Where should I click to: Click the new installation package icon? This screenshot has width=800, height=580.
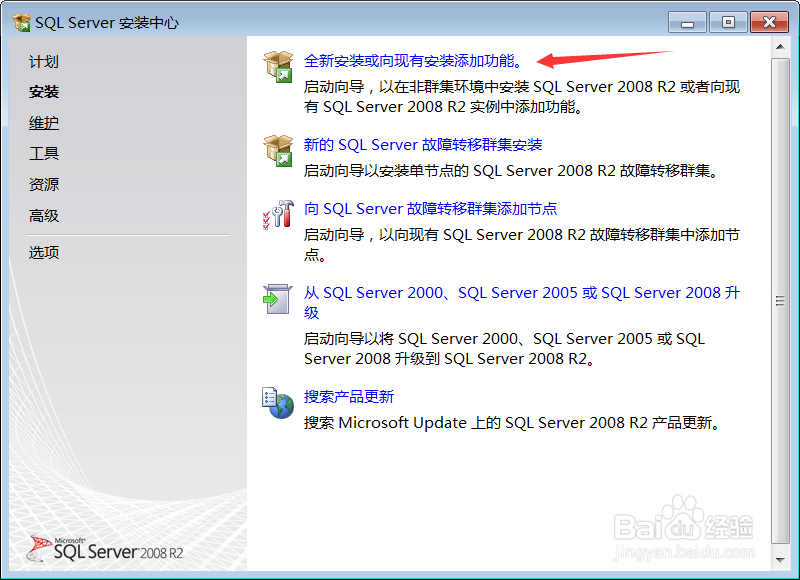tap(278, 67)
